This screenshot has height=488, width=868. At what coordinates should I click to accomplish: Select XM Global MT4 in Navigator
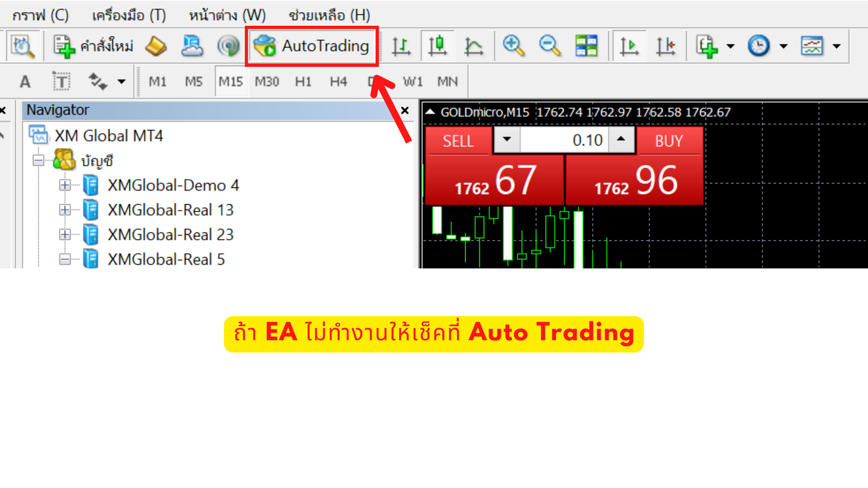coord(109,136)
